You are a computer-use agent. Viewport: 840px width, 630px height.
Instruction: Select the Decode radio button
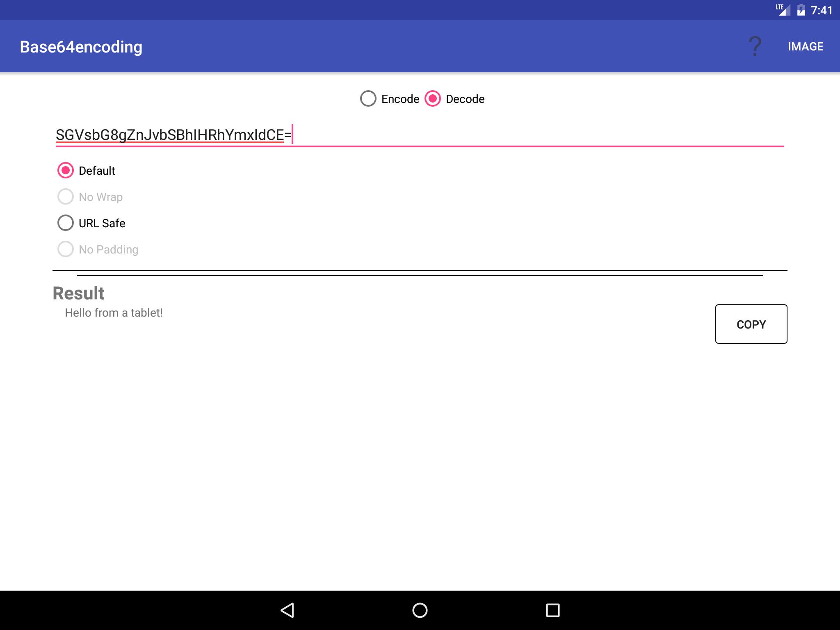431,98
